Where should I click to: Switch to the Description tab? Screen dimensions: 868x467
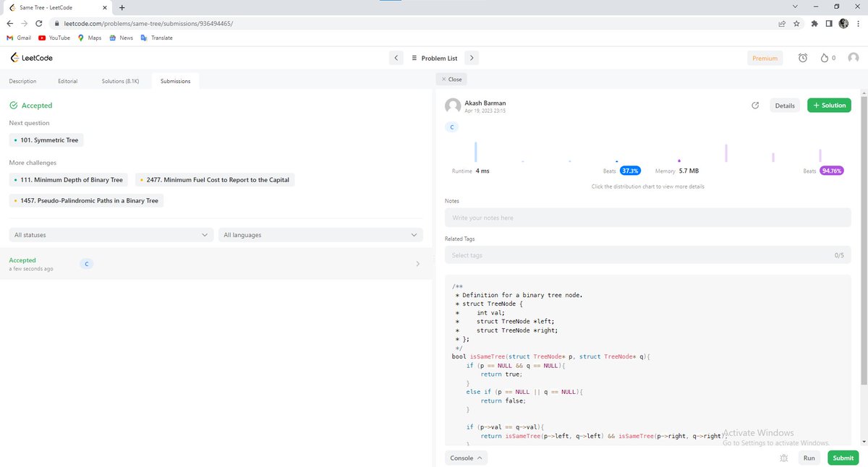22,81
